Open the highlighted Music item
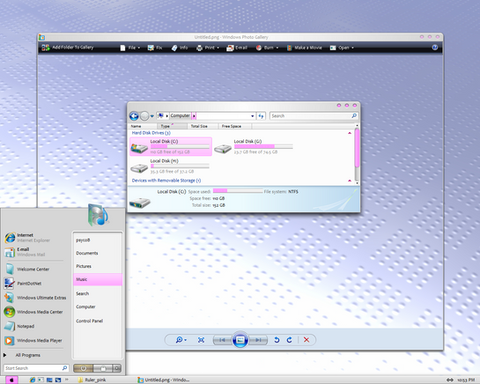The image size is (480, 384). [x=98, y=279]
